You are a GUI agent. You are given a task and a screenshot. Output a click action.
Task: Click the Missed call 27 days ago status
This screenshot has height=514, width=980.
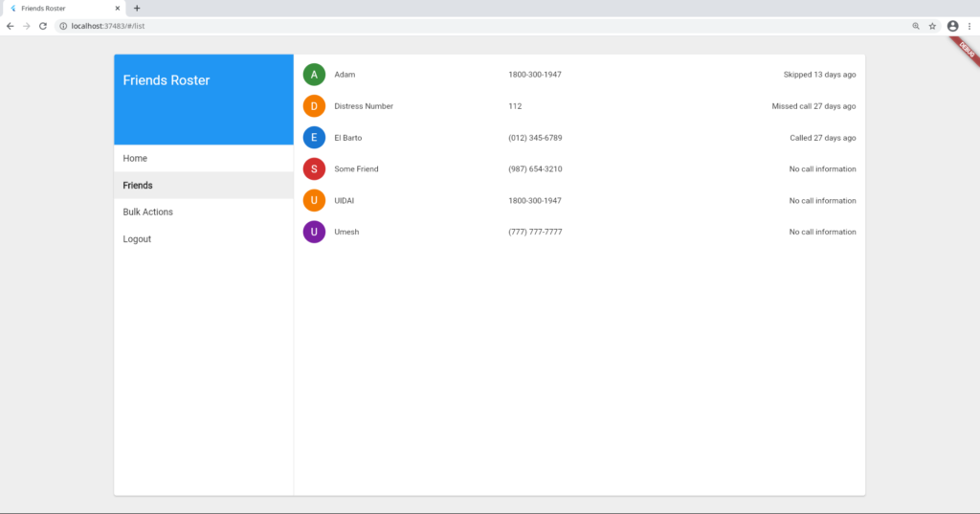[813, 106]
